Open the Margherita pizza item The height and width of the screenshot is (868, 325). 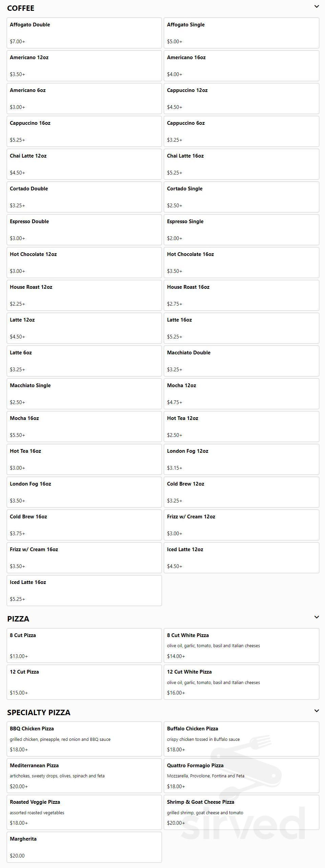[84, 847]
